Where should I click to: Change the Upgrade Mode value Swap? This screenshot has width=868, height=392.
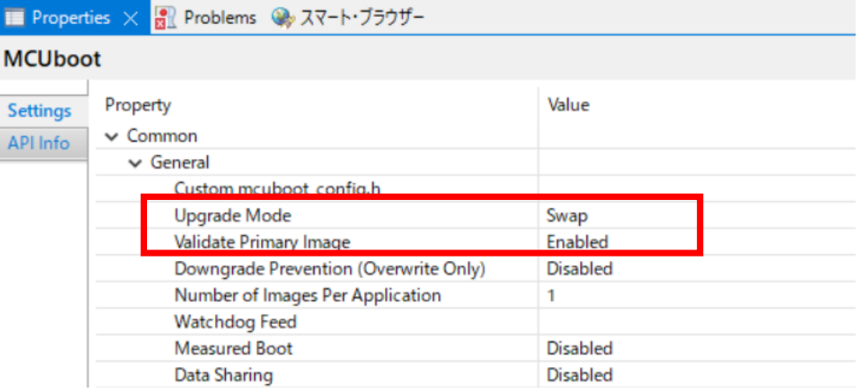[x=568, y=216]
